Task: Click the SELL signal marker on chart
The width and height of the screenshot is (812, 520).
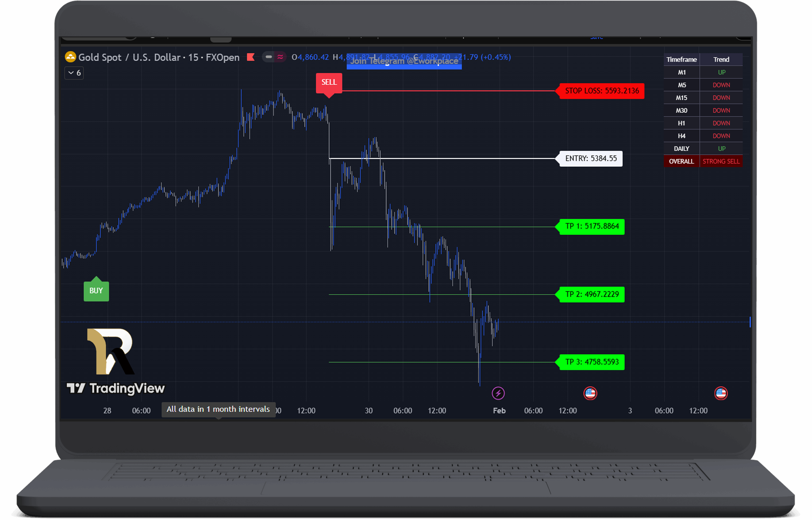Action: coord(328,82)
